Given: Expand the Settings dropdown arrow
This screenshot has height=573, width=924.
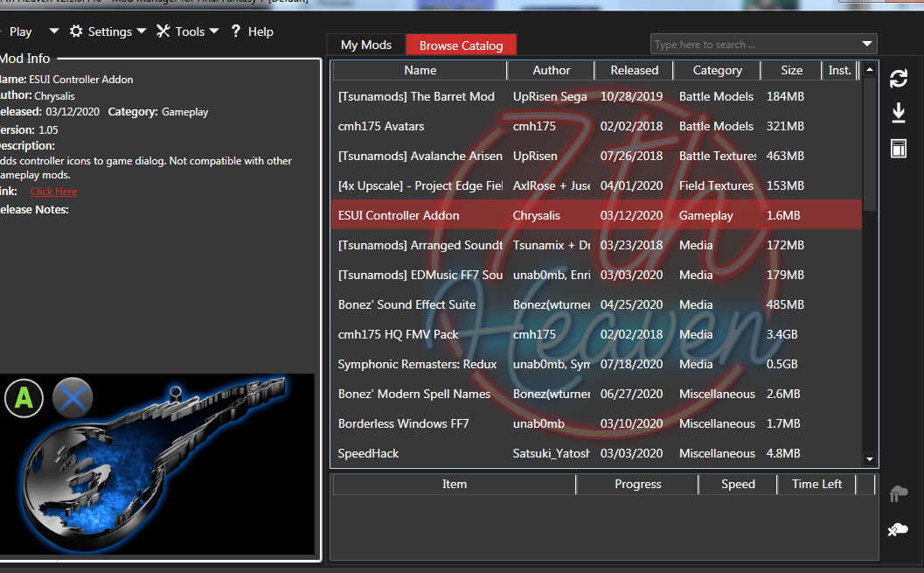Looking at the screenshot, I should pyautogui.click(x=142, y=31).
